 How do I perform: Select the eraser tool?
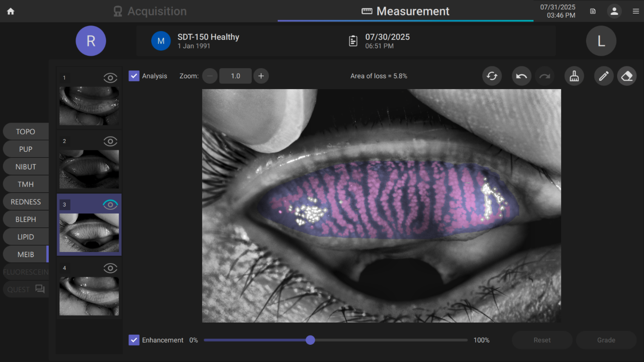click(x=627, y=76)
